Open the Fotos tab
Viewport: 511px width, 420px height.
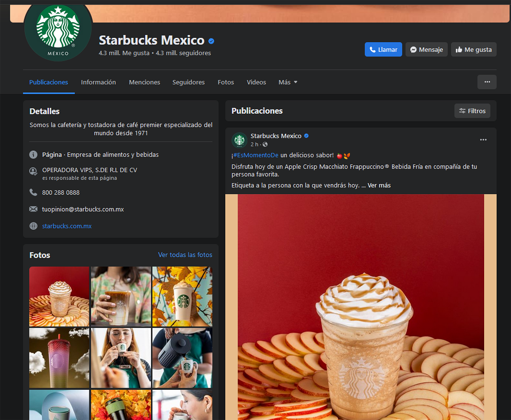(226, 82)
